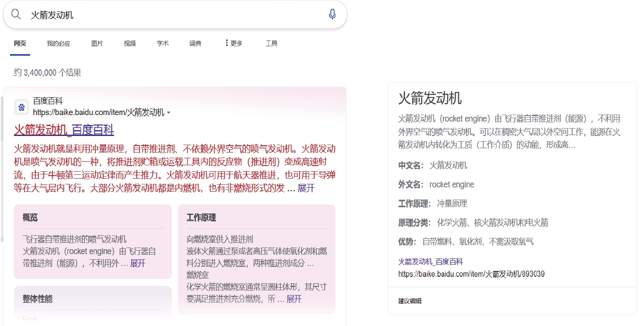Screen dimensions: 644x326
Task: Switch to the 视频 tab
Action: pos(130,43)
